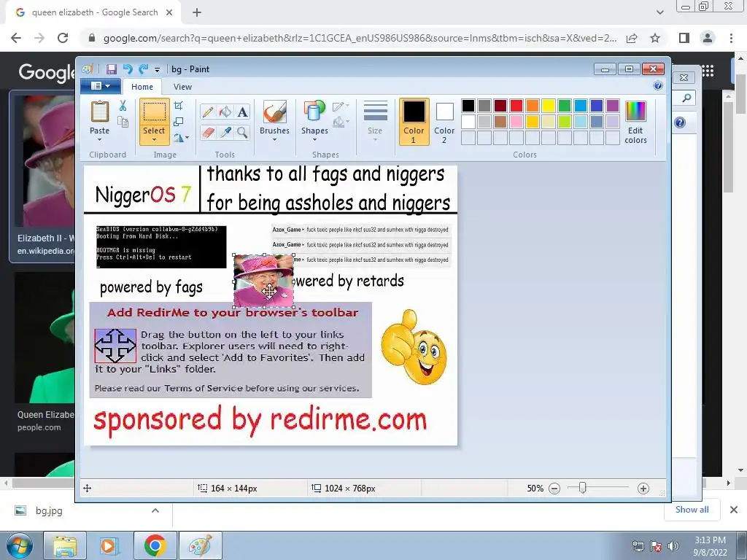The height and width of the screenshot is (560, 747).
Task: Go back in Chrome
Action: click(x=16, y=38)
